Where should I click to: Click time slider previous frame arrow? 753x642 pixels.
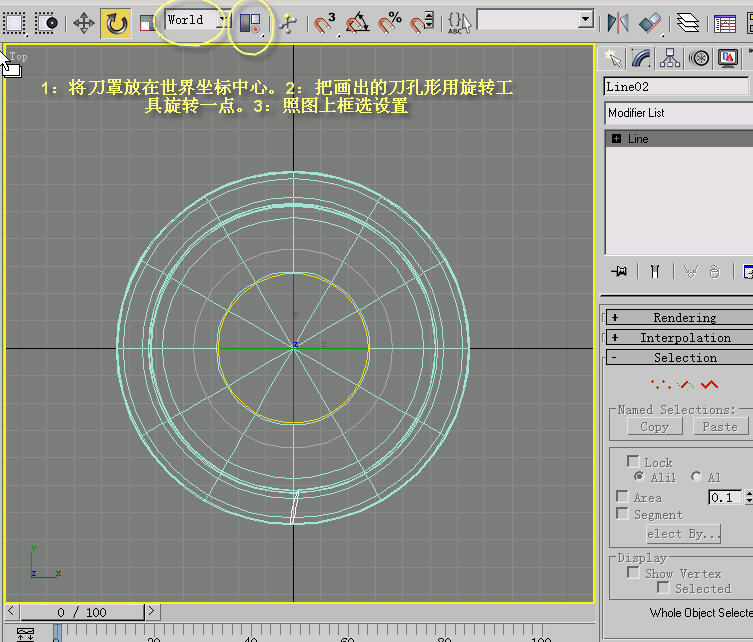pyautogui.click(x=11, y=611)
